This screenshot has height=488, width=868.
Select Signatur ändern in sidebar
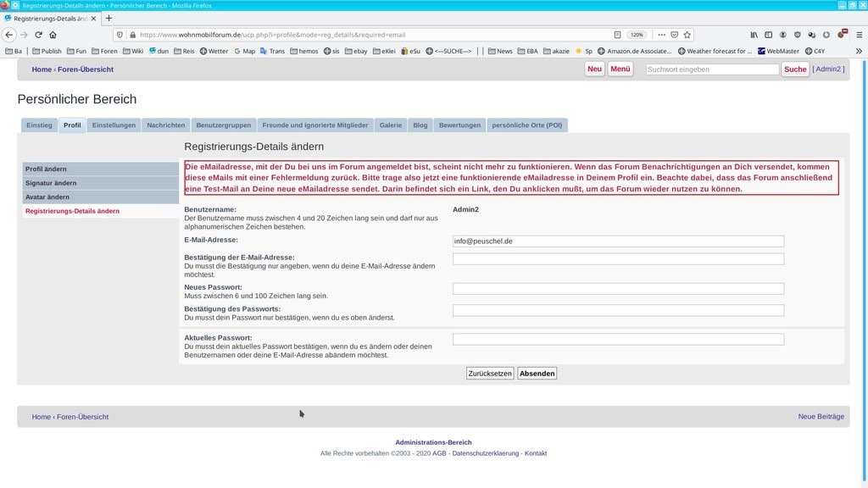pyautogui.click(x=100, y=183)
